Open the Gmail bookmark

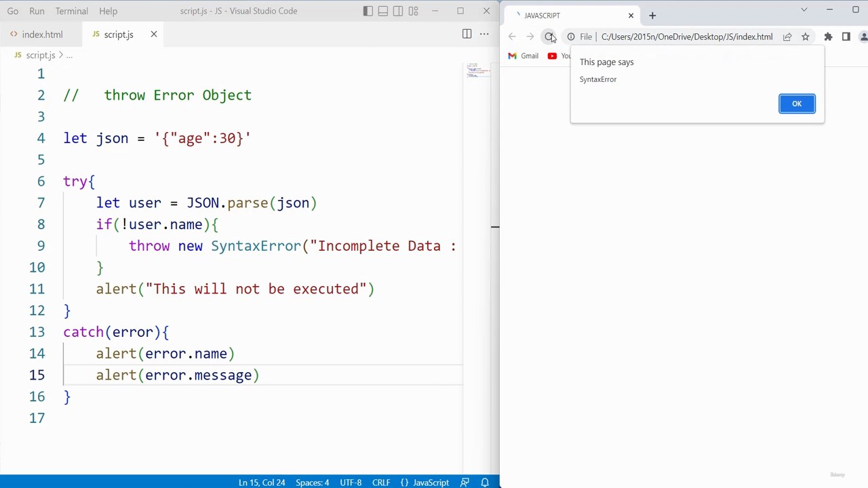(x=524, y=56)
